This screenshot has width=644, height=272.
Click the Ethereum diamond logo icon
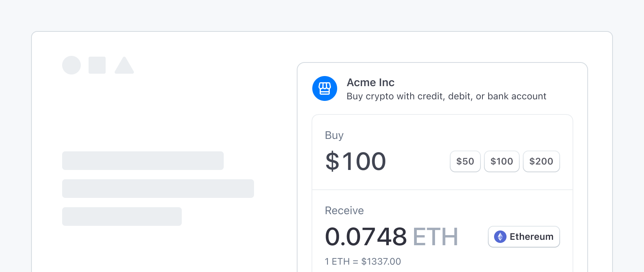click(500, 237)
